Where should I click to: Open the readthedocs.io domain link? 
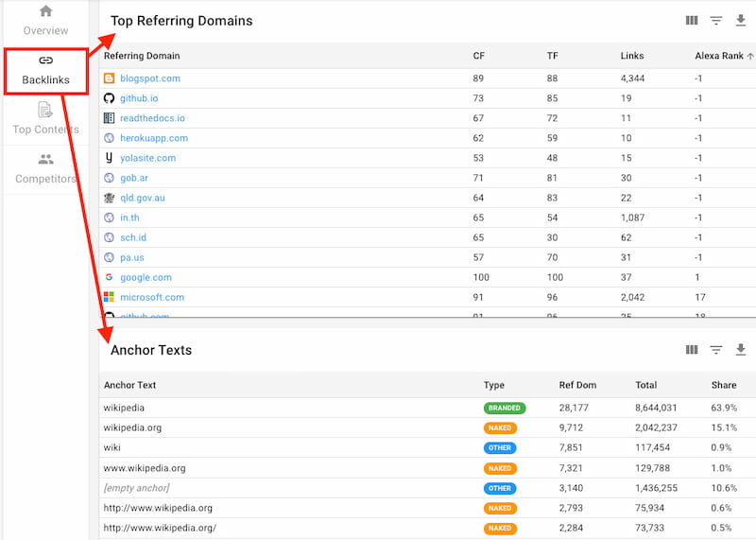pyautogui.click(x=152, y=118)
